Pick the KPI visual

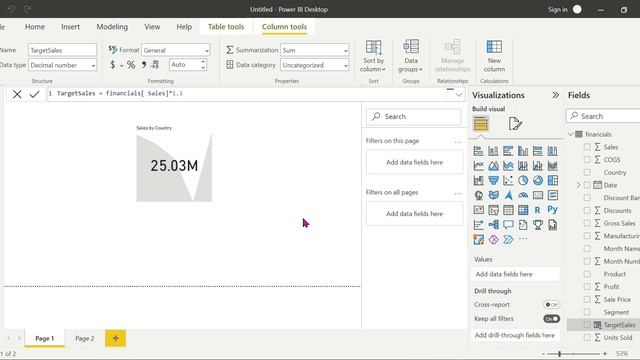[478, 210]
